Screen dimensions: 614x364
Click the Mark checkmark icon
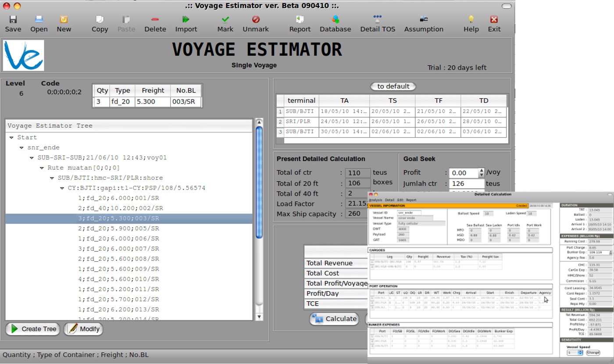225,20
